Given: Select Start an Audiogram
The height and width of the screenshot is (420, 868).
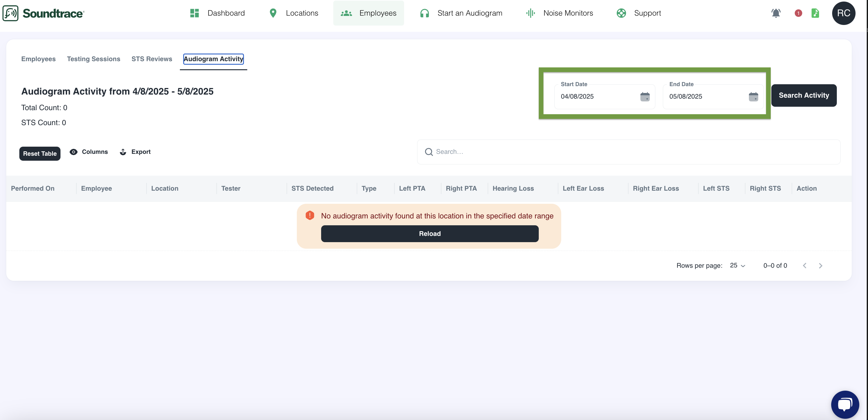Looking at the screenshot, I should 461,13.
